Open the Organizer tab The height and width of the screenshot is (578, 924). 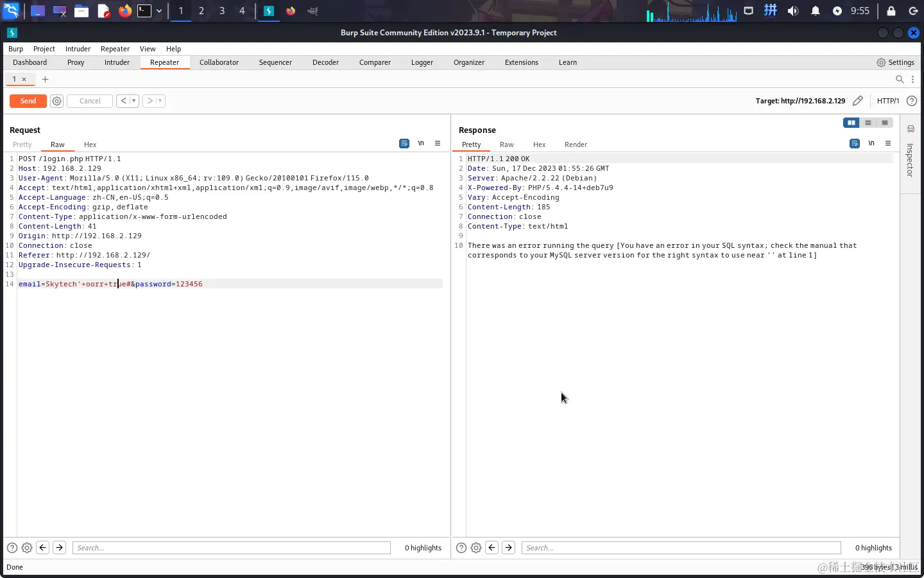(x=469, y=62)
